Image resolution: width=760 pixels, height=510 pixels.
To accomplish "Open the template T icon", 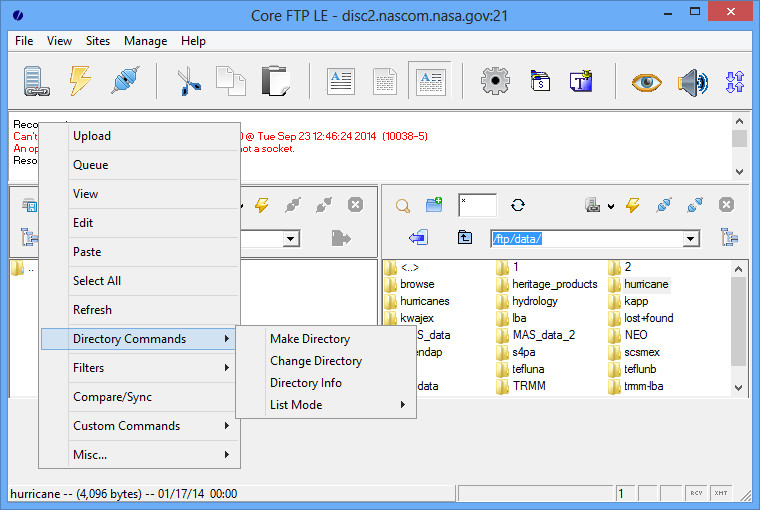I will pos(581,81).
